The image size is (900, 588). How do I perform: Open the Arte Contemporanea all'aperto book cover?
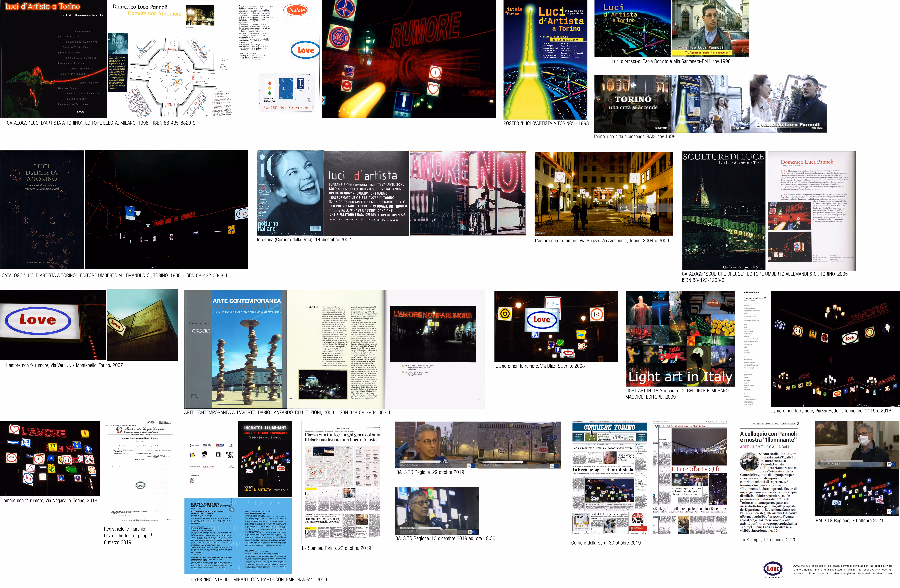pyautogui.click(x=235, y=349)
